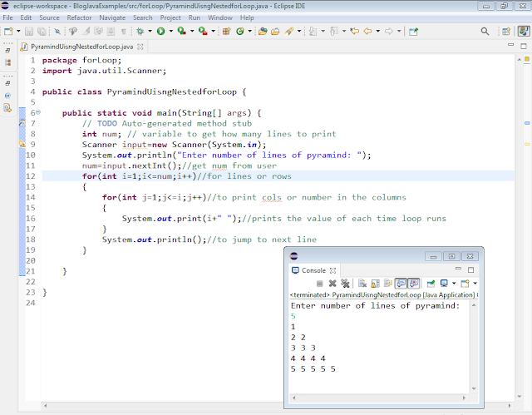The image size is (532, 415).
Task: Click the Save All toolbar icon
Action: click(x=42, y=32)
